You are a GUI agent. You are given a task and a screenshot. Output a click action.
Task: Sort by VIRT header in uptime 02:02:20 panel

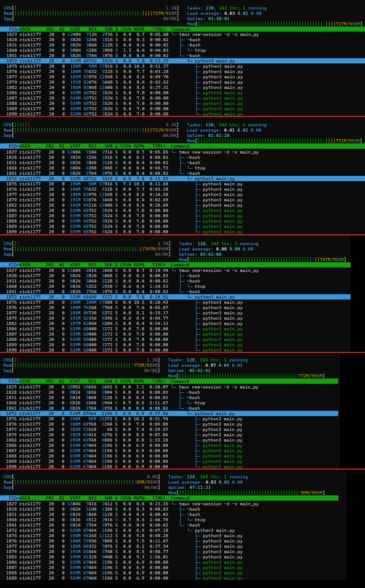75,146
